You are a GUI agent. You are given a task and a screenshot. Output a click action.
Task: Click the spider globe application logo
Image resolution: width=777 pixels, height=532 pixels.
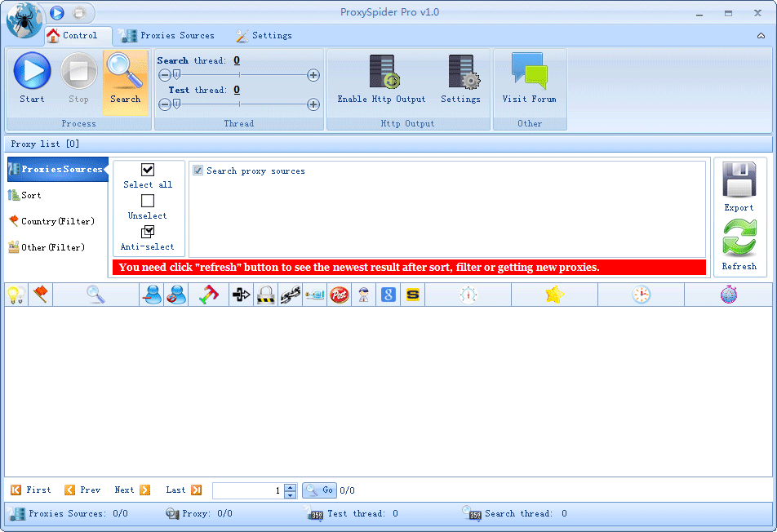(x=24, y=20)
